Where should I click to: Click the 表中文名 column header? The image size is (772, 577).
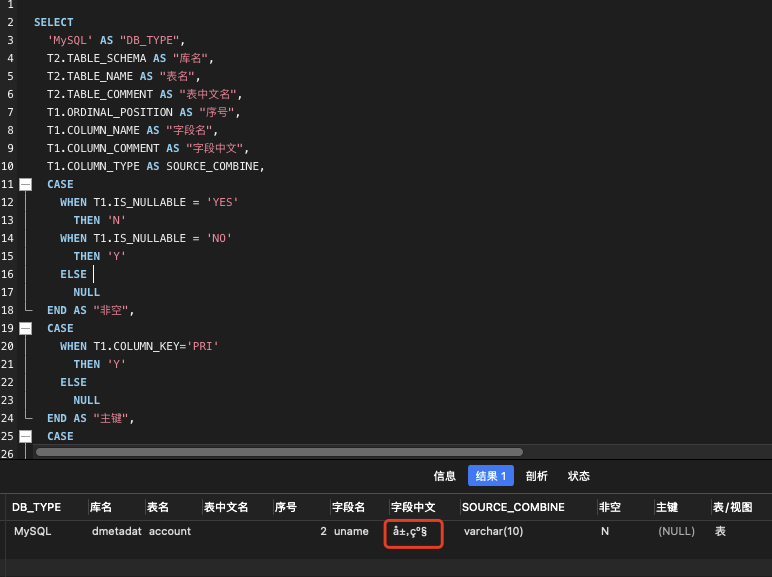[226, 507]
